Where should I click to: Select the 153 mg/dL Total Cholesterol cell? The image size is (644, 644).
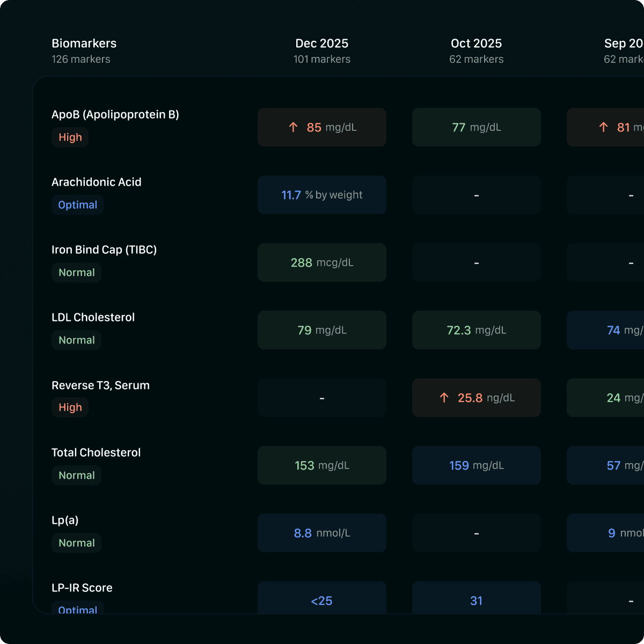tap(321, 465)
